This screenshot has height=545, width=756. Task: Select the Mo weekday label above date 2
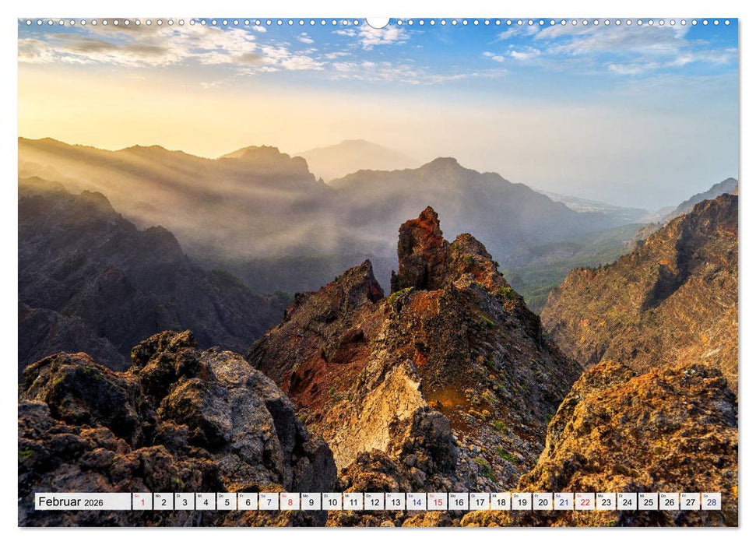[x=160, y=495]
